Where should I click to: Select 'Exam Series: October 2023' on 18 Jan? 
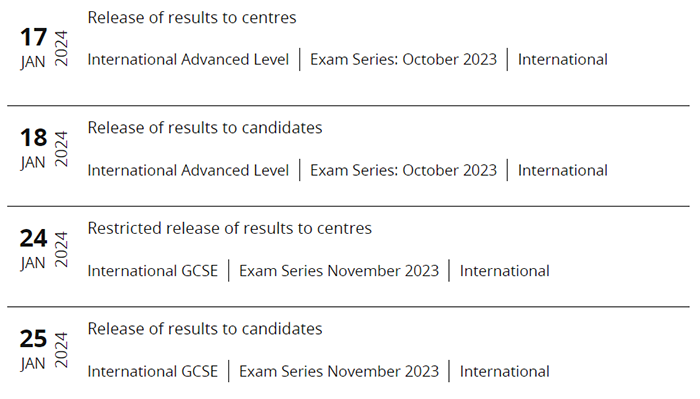(x=403, y=170)
